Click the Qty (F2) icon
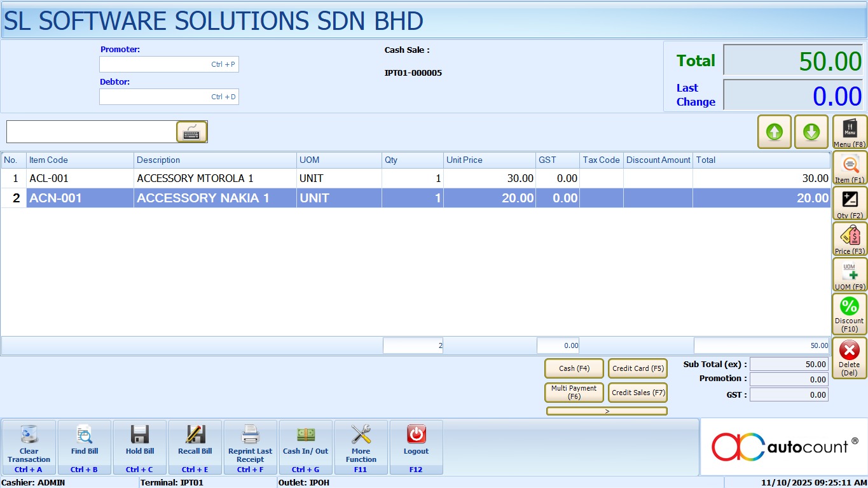Image resolution: width=868 pixels, height=488 pixels. 850,204
